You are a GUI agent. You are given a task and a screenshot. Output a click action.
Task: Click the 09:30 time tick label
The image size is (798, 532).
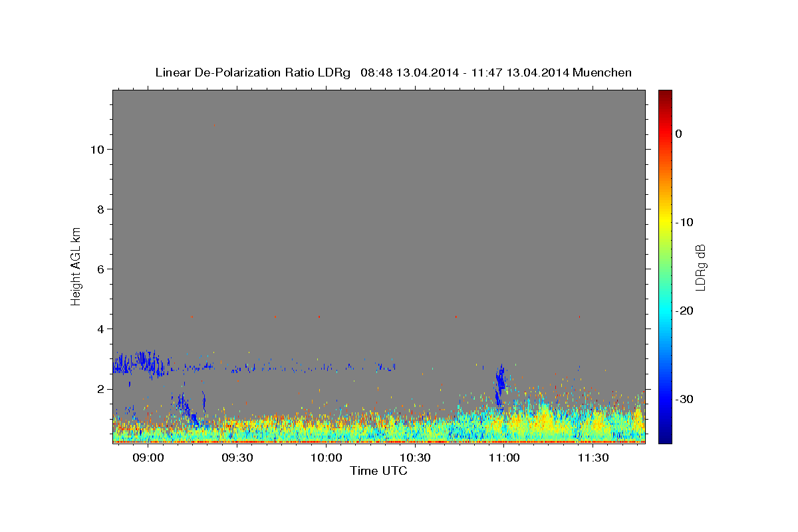pos(237,458)
